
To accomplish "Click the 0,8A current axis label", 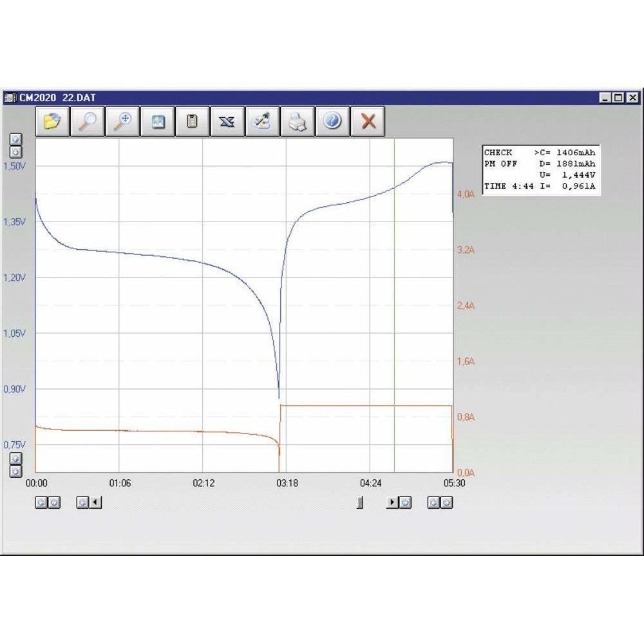I will 466,417.
